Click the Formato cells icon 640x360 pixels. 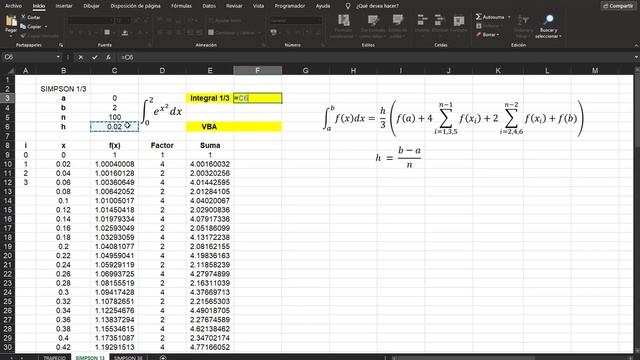[459, 20]
